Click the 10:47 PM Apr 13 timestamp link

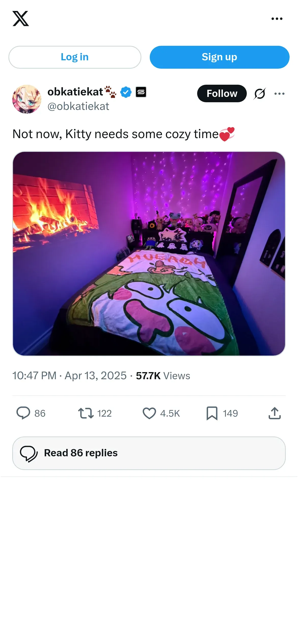coord(69,376)
